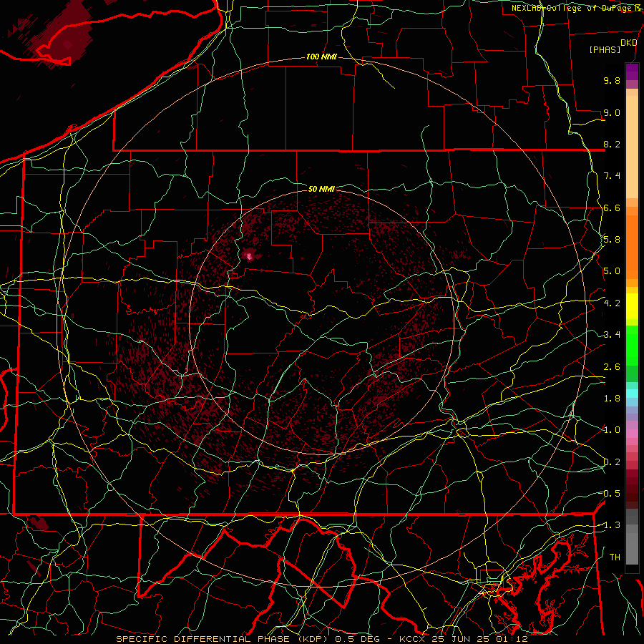Click the DKD product label
This screenshot has width=644, height=644.
pos(629,43)
